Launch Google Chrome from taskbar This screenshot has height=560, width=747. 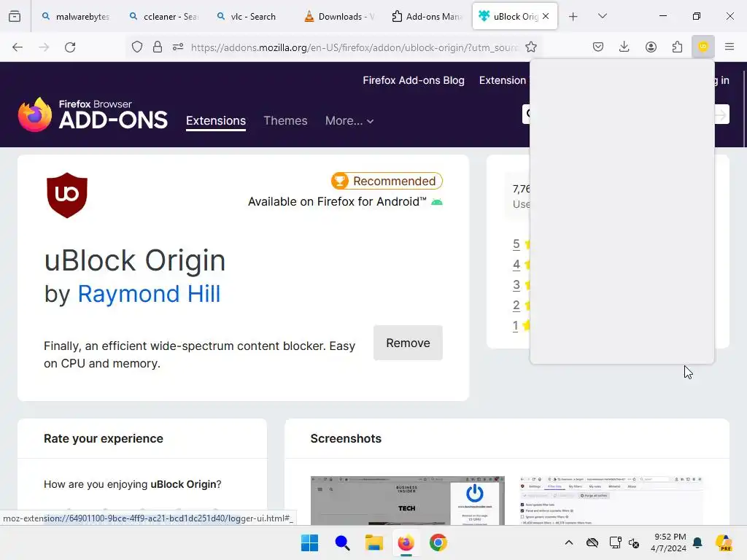coord(438,542)
